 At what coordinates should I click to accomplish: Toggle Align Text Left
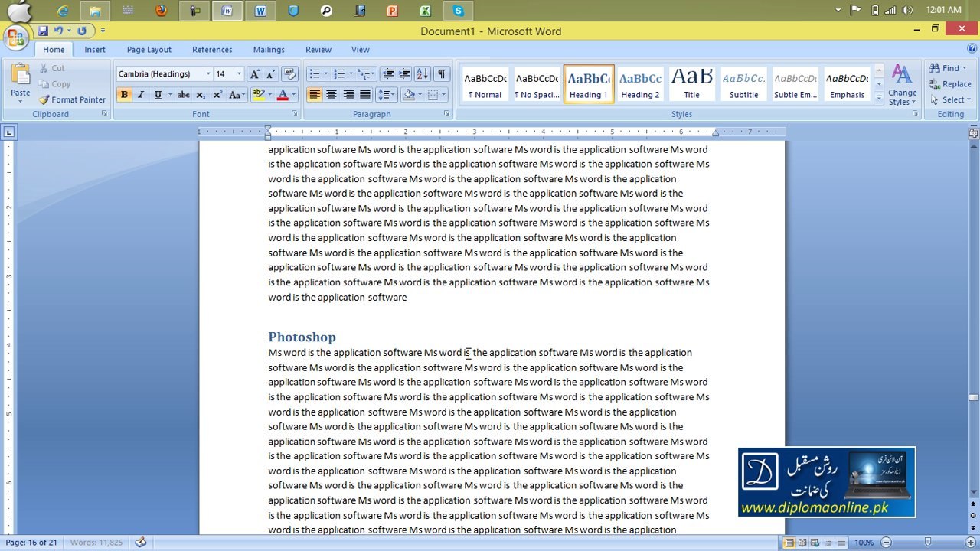315,95
